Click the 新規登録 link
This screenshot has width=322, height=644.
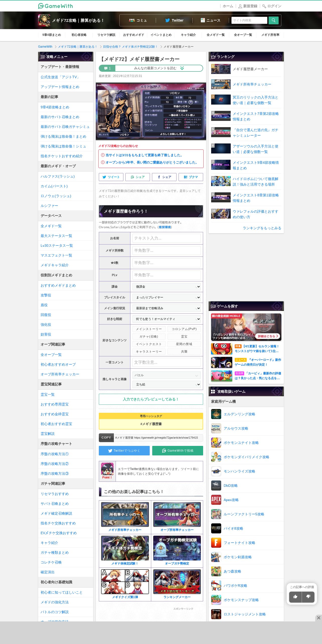click(x=248, y=6)
